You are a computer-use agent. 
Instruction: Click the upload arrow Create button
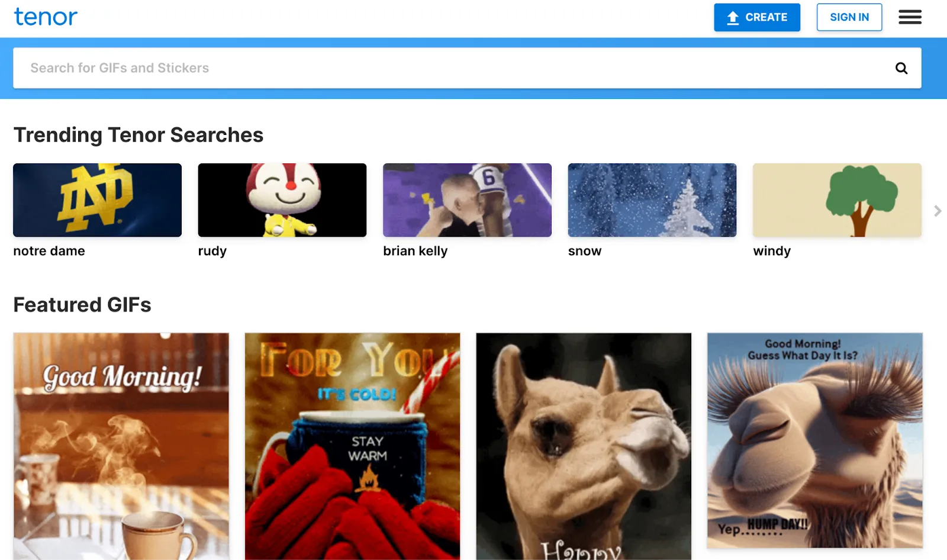[756, 17]
